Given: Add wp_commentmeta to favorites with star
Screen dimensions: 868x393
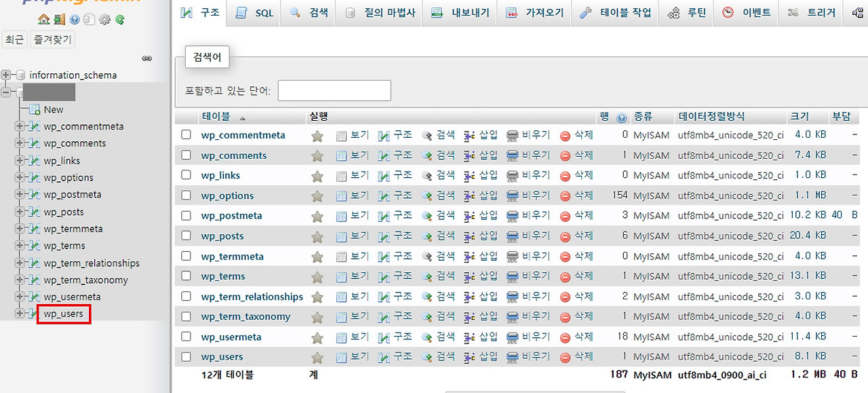Looking at the screenshot, I should pyautogui.click(x=317, y=136).
